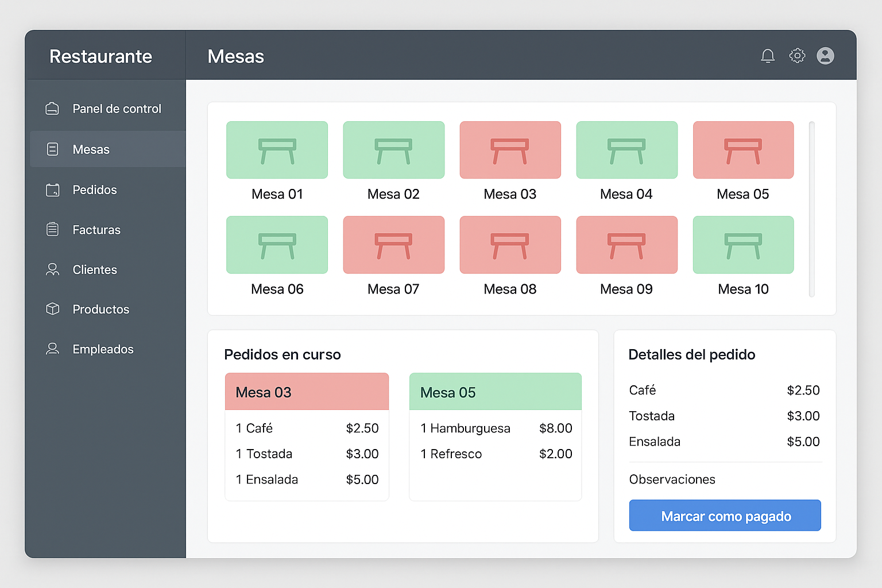Click the Mesa 06 label
Screen dimensions: 882x588
pyautogui.click(x=277, y=289)
